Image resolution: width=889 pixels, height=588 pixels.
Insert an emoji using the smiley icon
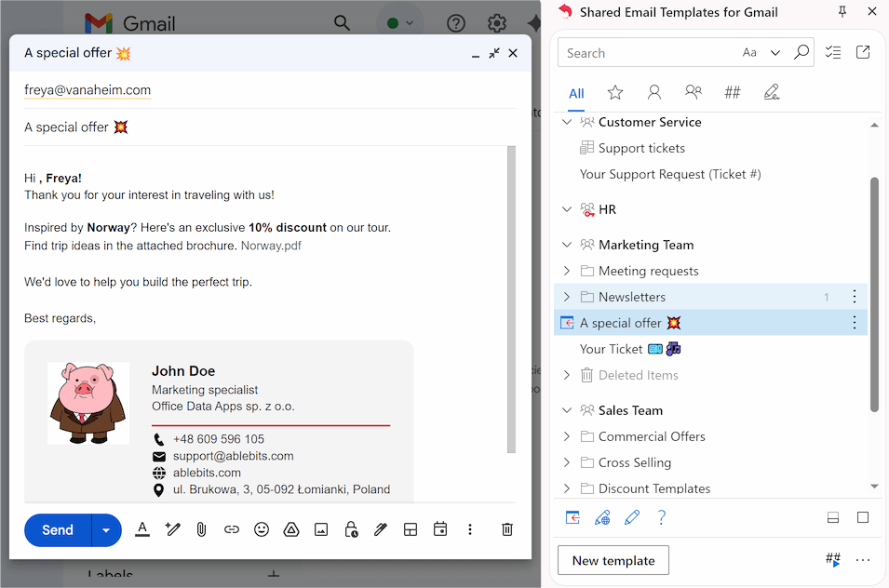(262, 529)
